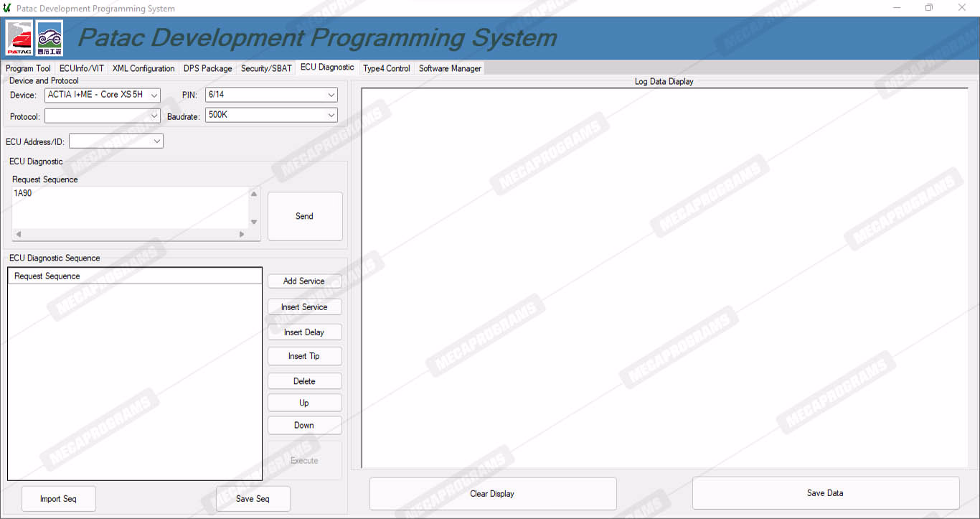Screen dimensions: 980x519
Task: Click the Delete button for sequence entries
Action: tap(304, 381)
